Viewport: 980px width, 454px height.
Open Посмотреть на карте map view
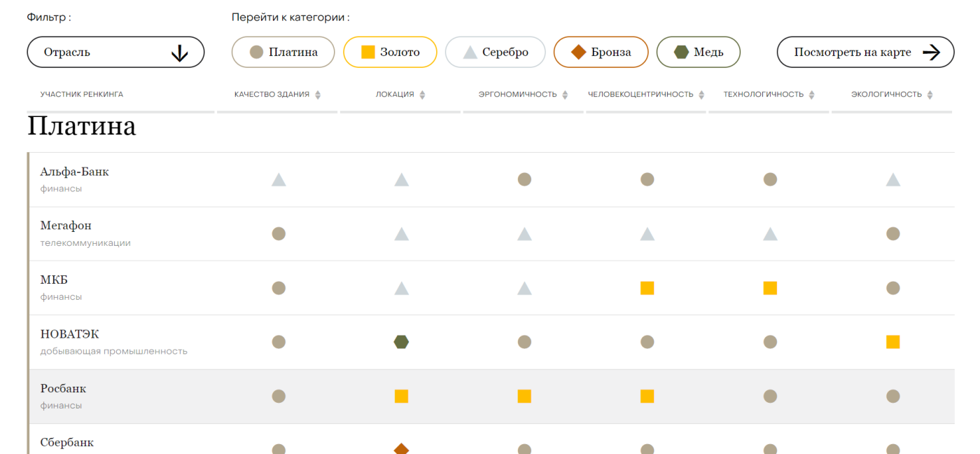click(x=866, y=53)
